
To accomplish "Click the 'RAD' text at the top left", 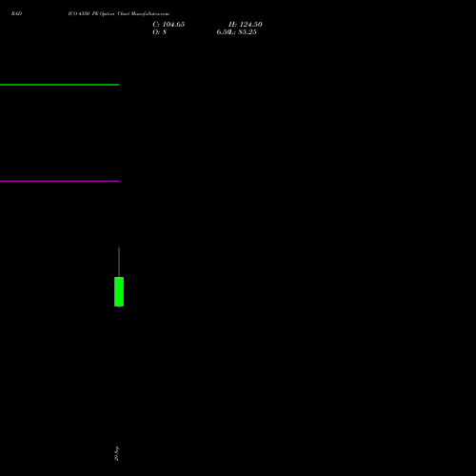I will click(16, 13).
